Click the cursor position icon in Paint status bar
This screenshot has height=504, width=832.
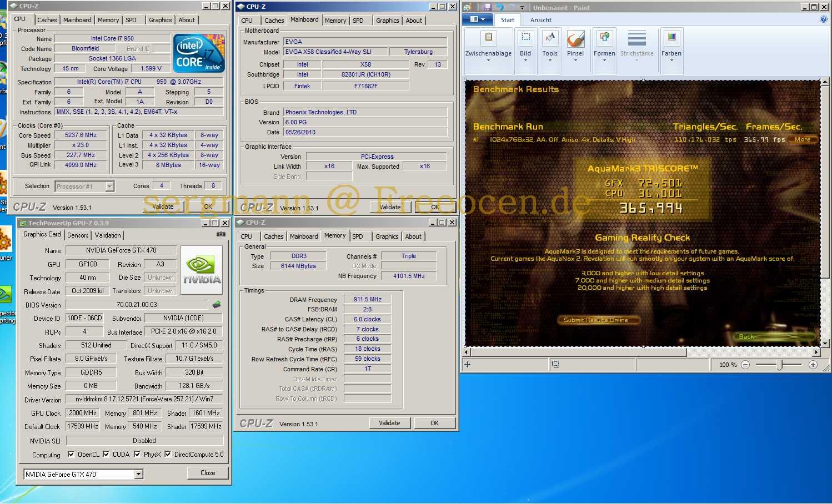[x=468, y=365]
